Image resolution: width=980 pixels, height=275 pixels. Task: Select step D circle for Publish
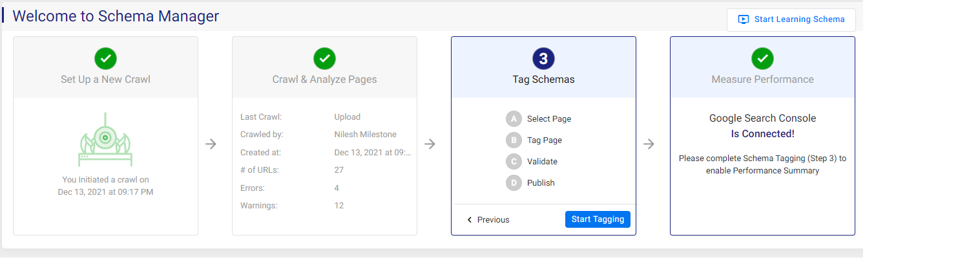(x=514, y=183)
